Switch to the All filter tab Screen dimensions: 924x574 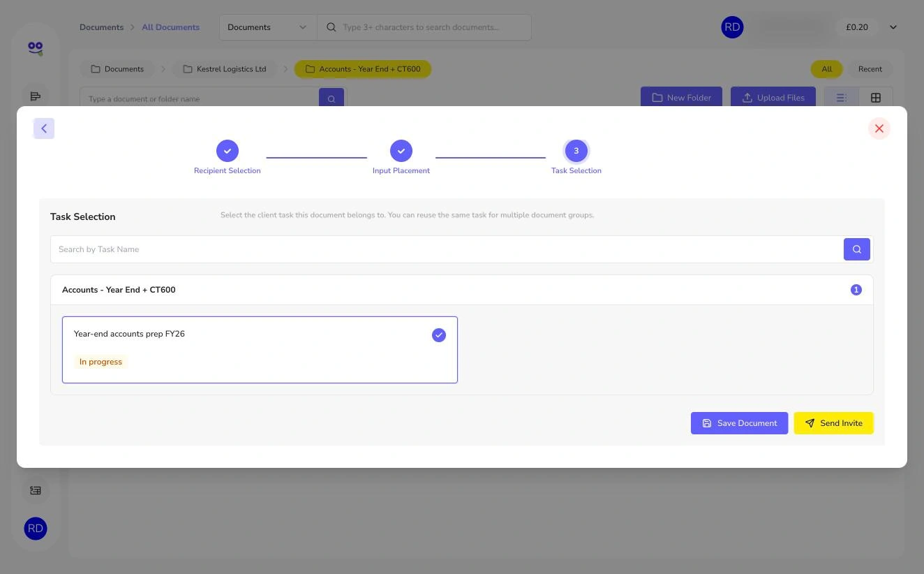coord(827,69)
